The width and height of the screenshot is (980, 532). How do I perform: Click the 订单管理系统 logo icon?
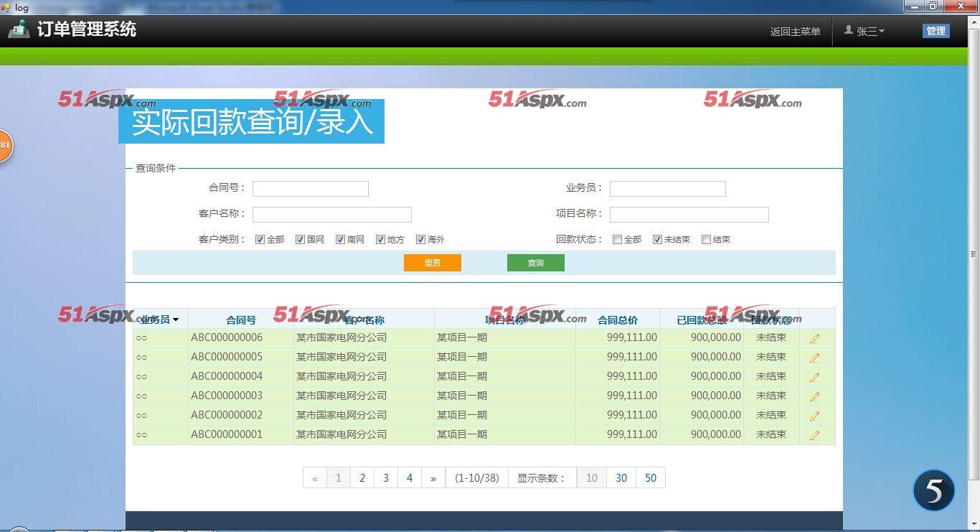point(19,29)
